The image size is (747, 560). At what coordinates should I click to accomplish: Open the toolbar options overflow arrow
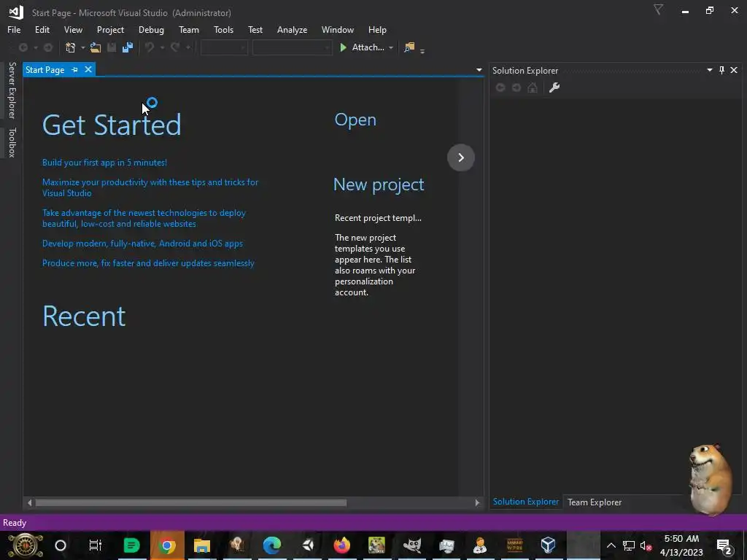click(x=422, y=50)
